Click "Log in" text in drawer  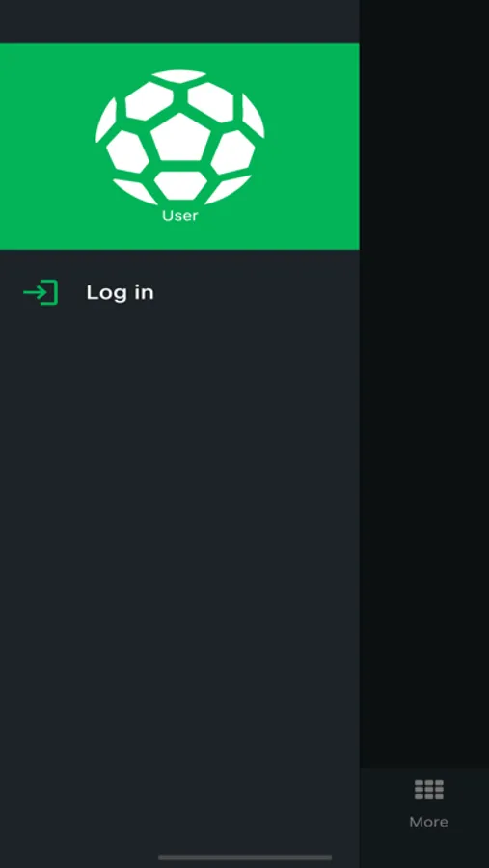[120, 293]
